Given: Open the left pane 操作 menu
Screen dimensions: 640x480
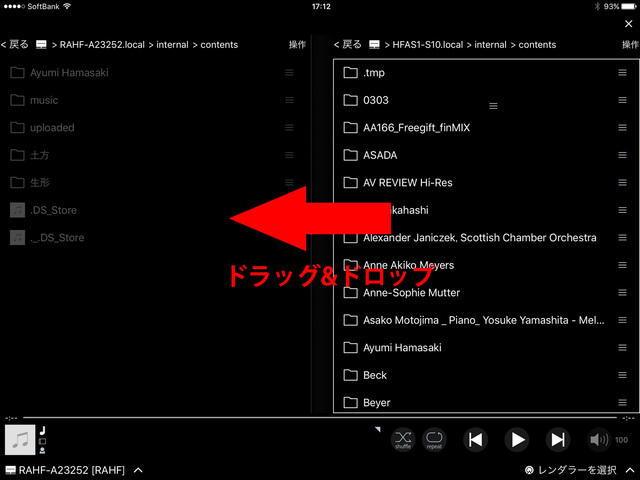Looking at the screenshot, I should (297, 45).
